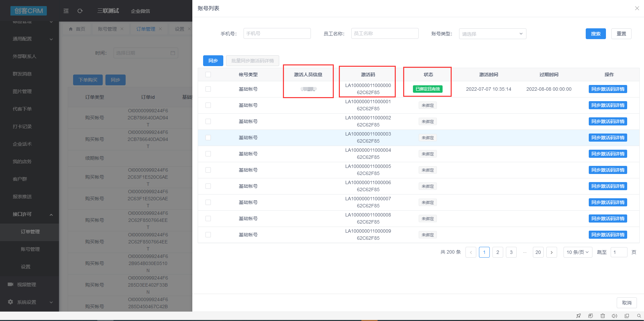Go to the next page with the right arrow
This screenshot has width=644, height=321.
click(x=552, y=252)
